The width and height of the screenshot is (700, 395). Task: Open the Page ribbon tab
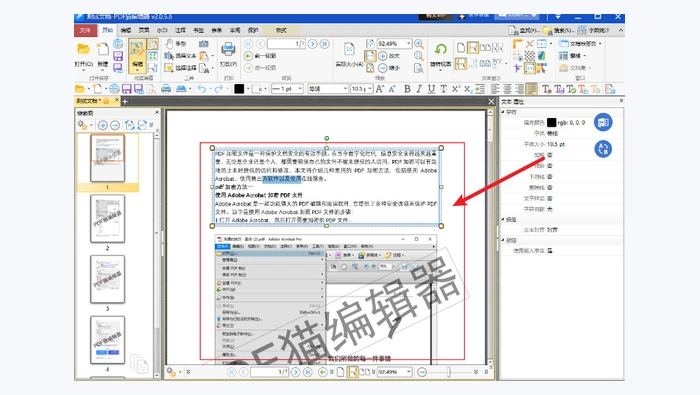[x=144, y=30]
